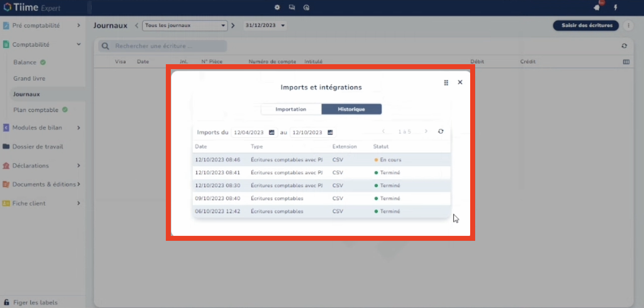Image resolution: width=644 pixels, height=308 pixels.
Task: Select the import row with En cours status
Action: tap(322, 160)
